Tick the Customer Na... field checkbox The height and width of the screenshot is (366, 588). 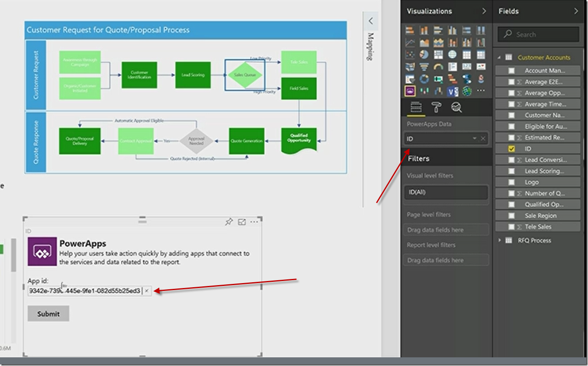[511, 115]
